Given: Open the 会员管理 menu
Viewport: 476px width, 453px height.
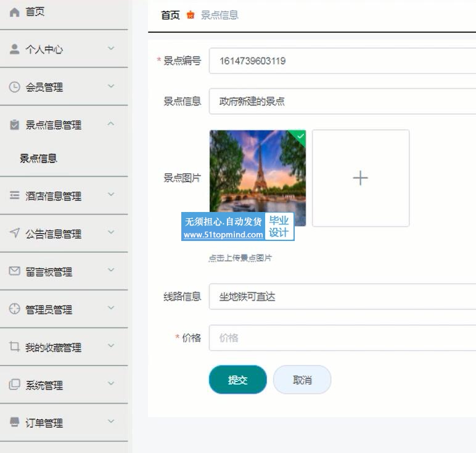Looking at the screenshot, I should [x=64, y=87].
